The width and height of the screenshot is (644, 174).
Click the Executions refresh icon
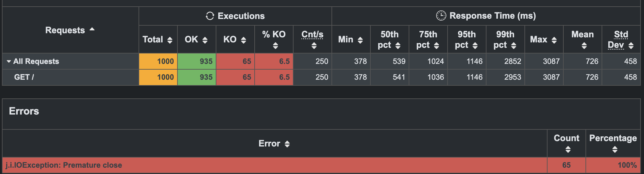pyautogui.click(x=210, y=16)
